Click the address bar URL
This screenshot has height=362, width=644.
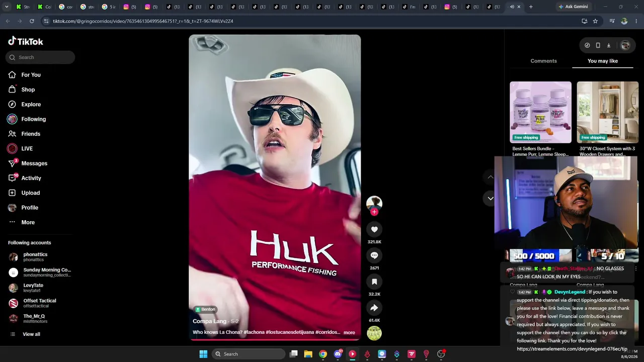[143, 21]
